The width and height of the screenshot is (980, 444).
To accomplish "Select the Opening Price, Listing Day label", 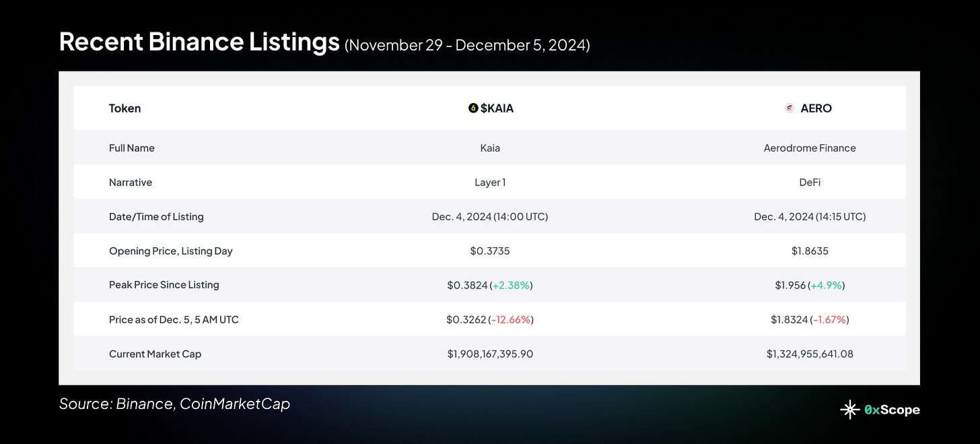I will tap(171, 251).
